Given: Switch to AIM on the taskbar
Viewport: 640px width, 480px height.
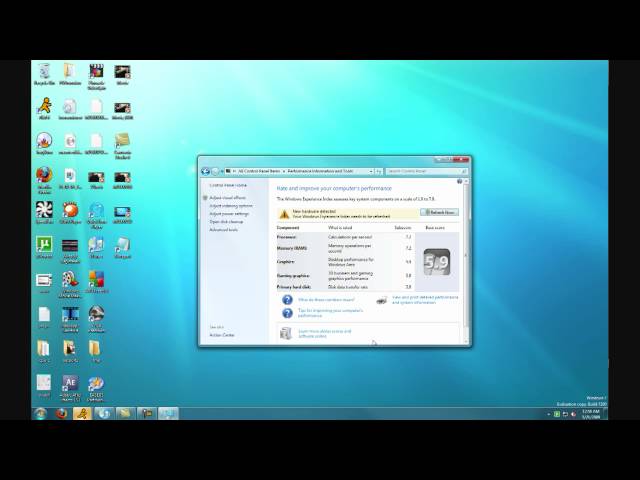Looking at the screenshot, I should [x=83, y=413].
